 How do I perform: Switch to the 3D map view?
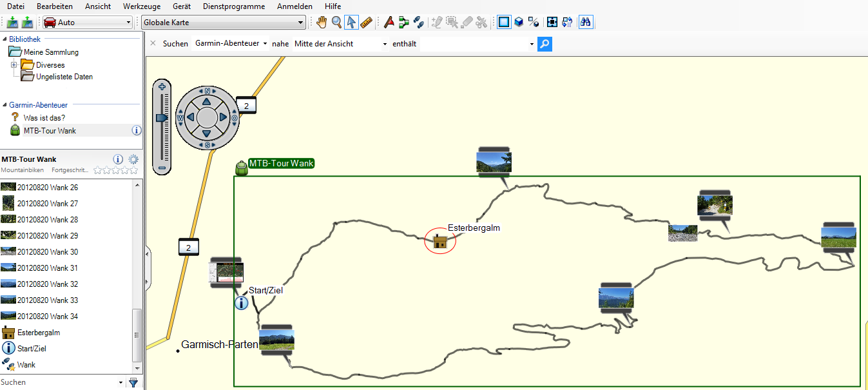point(519,23)
